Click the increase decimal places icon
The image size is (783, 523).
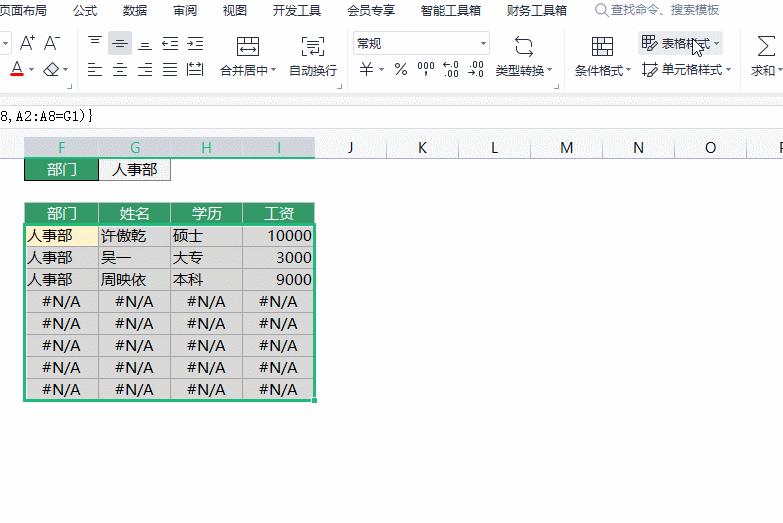click(450, 70)
